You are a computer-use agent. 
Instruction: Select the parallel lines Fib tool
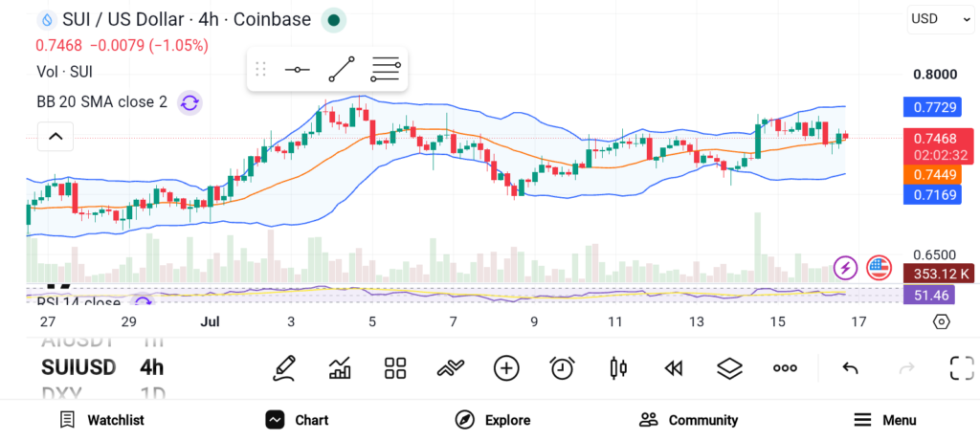tap(385, 69)
